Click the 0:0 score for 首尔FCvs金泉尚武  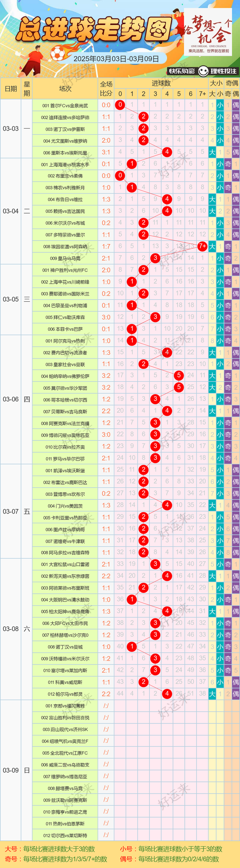[x=106, y=105]
